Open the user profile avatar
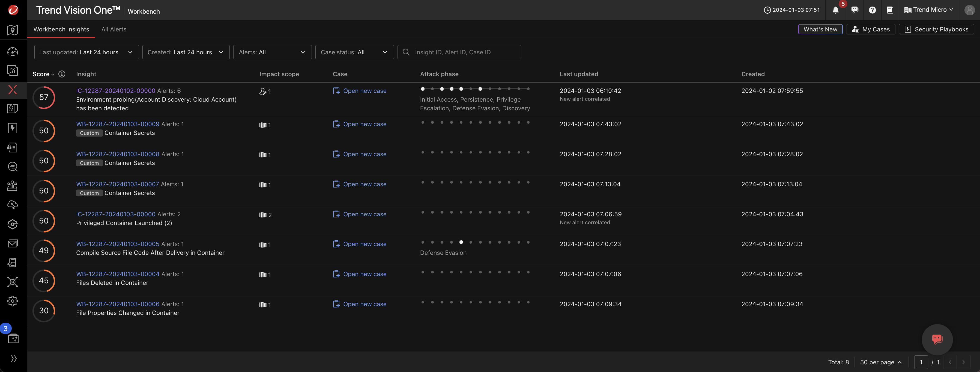Image resolution: width=980 pixels, height=372 pixels. pyautogui.click(x=969, y=10)
